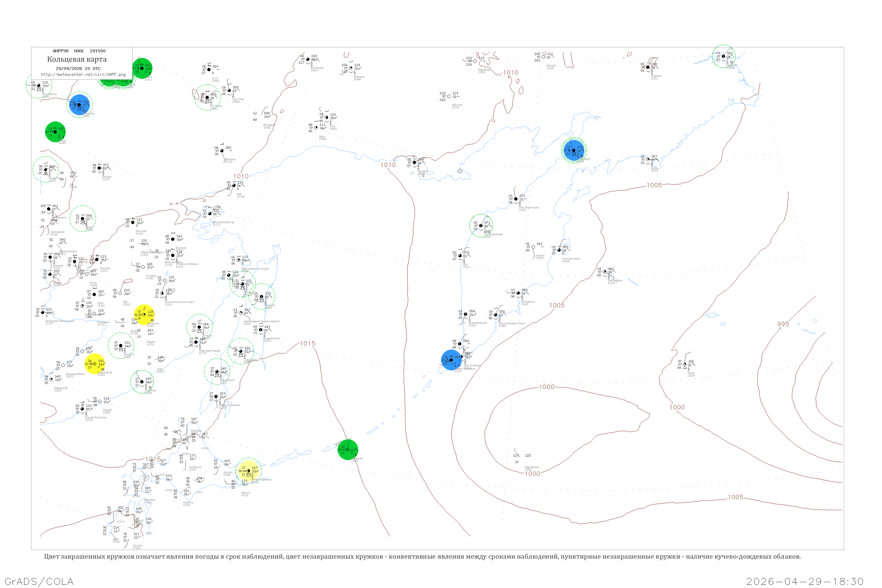Click the green Tynda station circle
This screenshot has width=882, height=588.
point(55,132)
